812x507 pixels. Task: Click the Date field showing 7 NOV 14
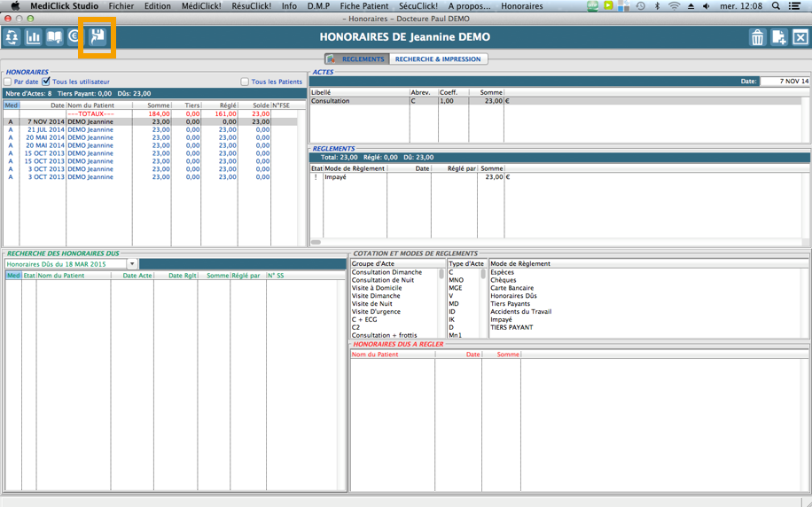point(785,82)
